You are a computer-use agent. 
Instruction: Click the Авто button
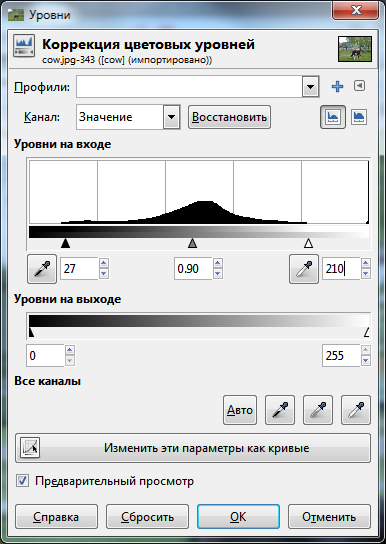(x=240, y=410)
